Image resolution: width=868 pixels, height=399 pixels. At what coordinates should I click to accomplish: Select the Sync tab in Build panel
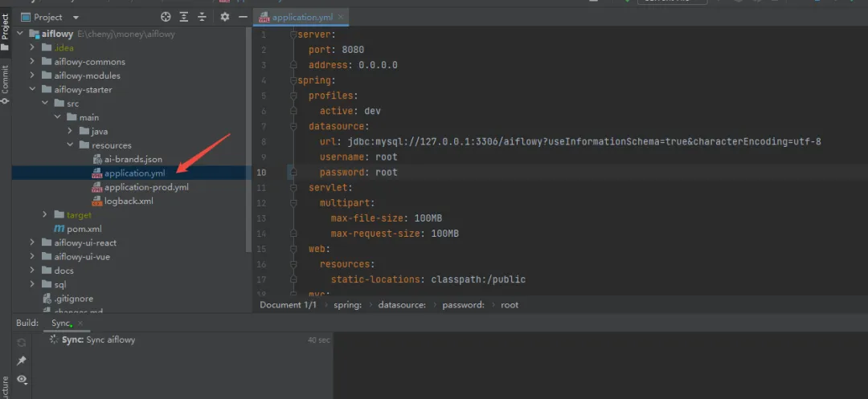(x=61, y=323)
